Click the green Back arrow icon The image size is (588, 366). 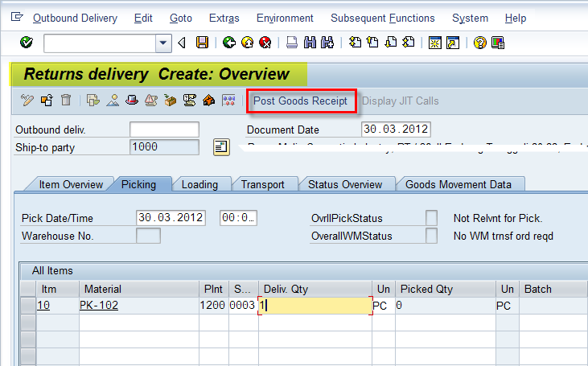229,43
